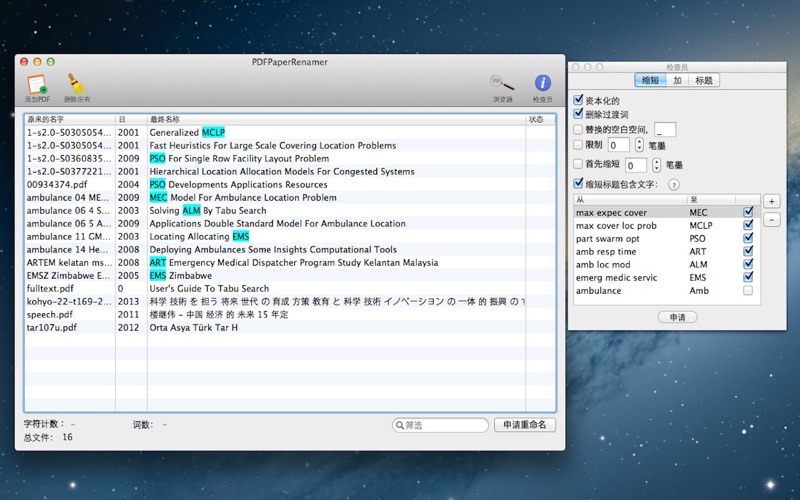Toggle the 资本化的 (capitalize) checkbox
The image size is (800, 500).
578,100
